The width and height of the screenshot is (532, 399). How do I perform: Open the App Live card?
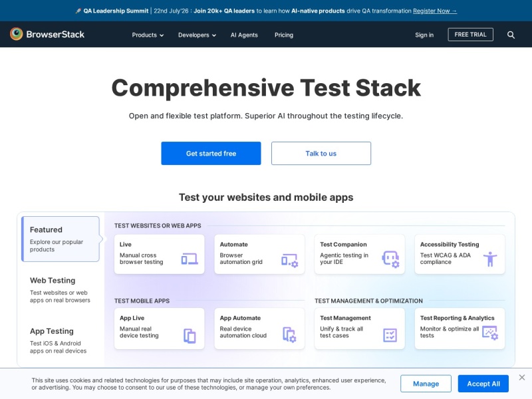pos(159,329)
